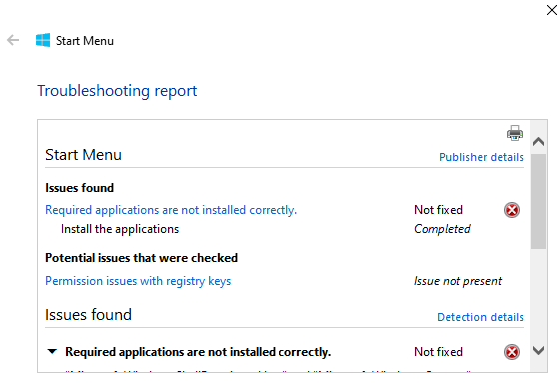Open Permission issues with registry keys link
The height and width of the screenshot is (392, 558).
(138, 281)
